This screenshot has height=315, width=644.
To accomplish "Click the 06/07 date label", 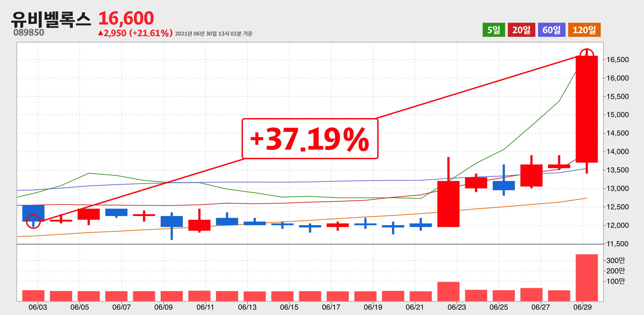I will (122, 307).
